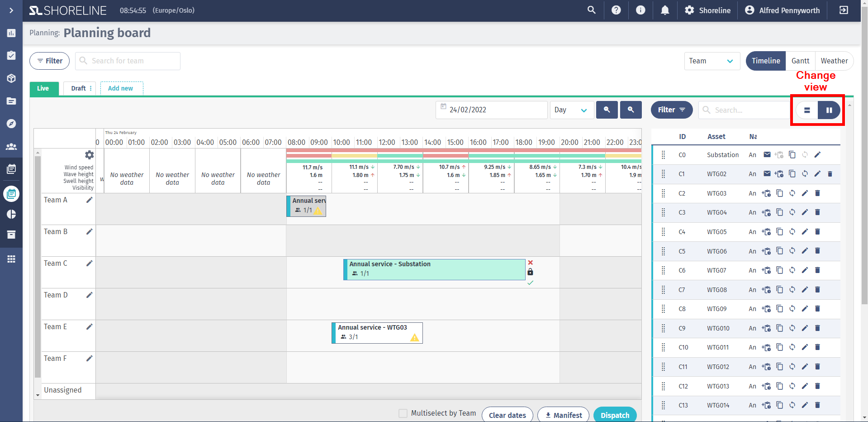This screenshot has height=422, width=868.
Task: Sort by Asset column header
Action: pos(716,137)
